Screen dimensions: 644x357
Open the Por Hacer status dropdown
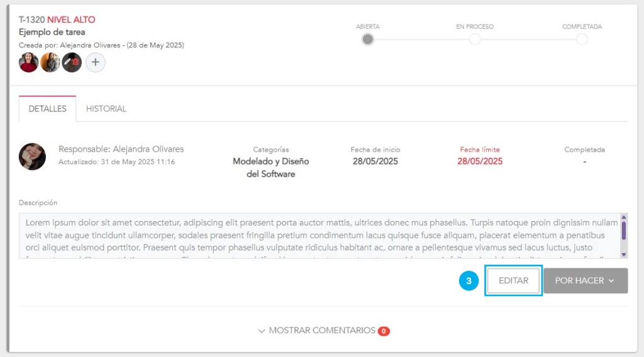point(586,281)
